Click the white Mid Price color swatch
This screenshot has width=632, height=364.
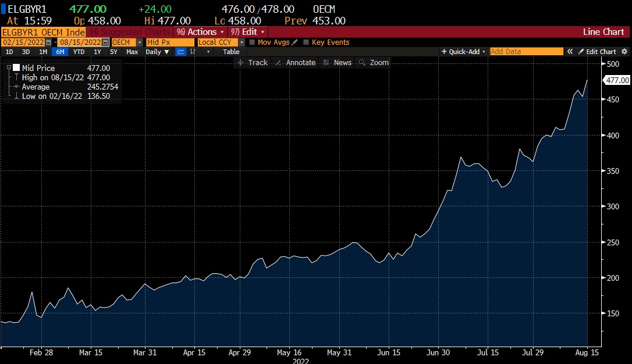pyautogui.click(x=16, y=68)
